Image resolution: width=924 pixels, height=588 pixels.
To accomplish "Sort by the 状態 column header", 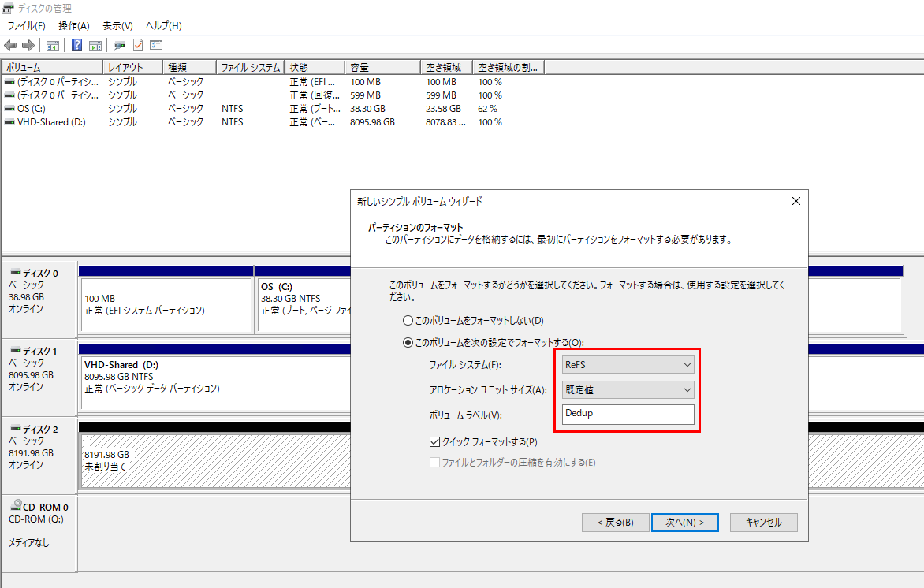I will click(x=315, y=67).
